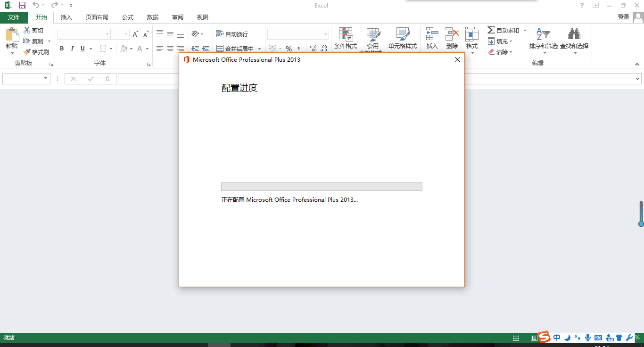Screen dimensions: 644x347
Task: Click the Excel Help question mark icon
Action: pyautogui.click(x=582, y=5)
